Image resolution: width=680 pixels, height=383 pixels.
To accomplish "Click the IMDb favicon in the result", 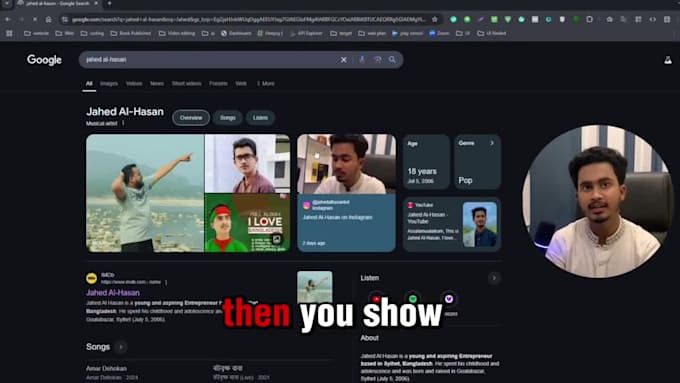I will pos(92,278).
